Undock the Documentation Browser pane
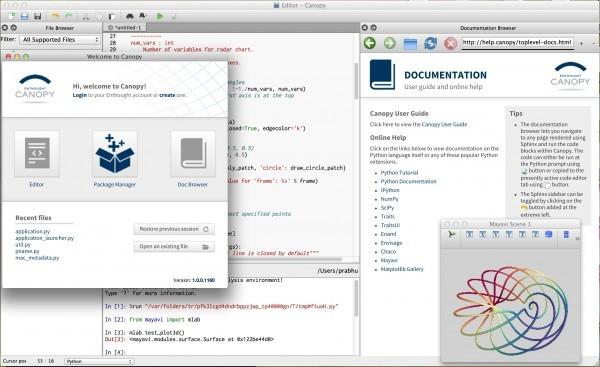 click(373, 28)
